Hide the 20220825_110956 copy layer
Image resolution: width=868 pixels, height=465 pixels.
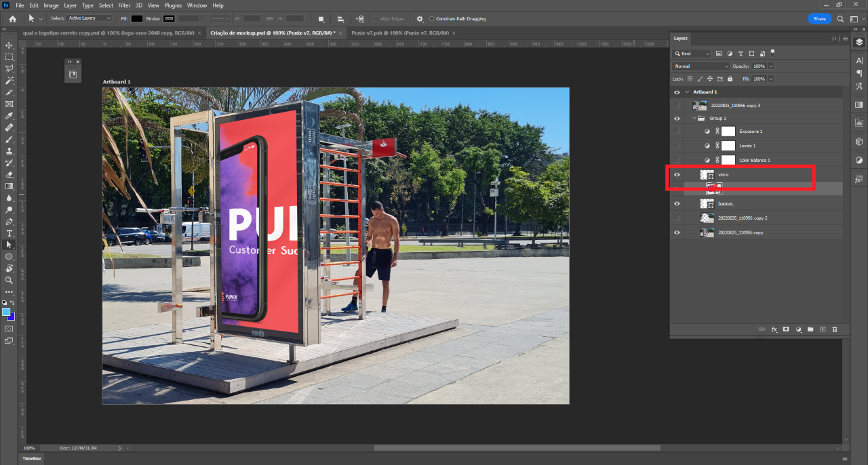pos(677,232)
